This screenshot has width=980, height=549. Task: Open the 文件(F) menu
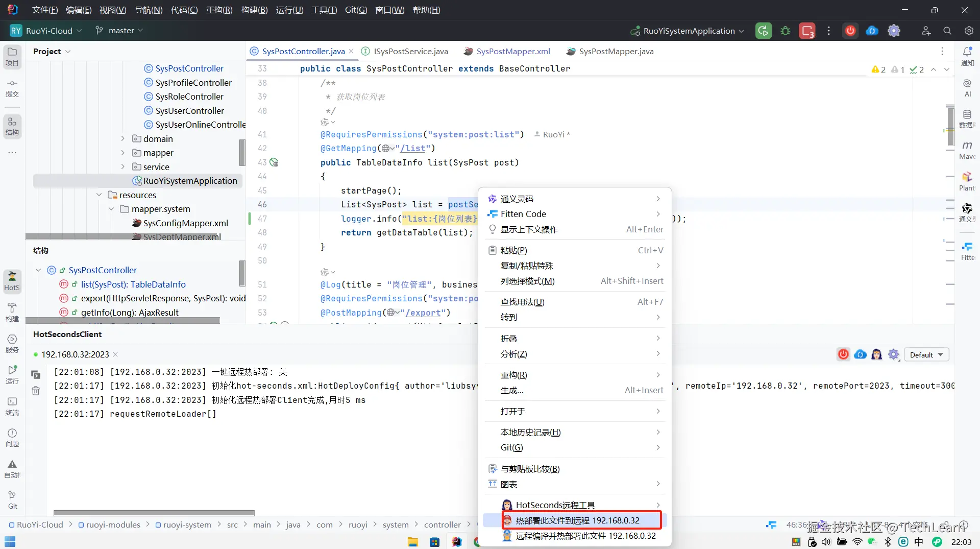[45, 10]
